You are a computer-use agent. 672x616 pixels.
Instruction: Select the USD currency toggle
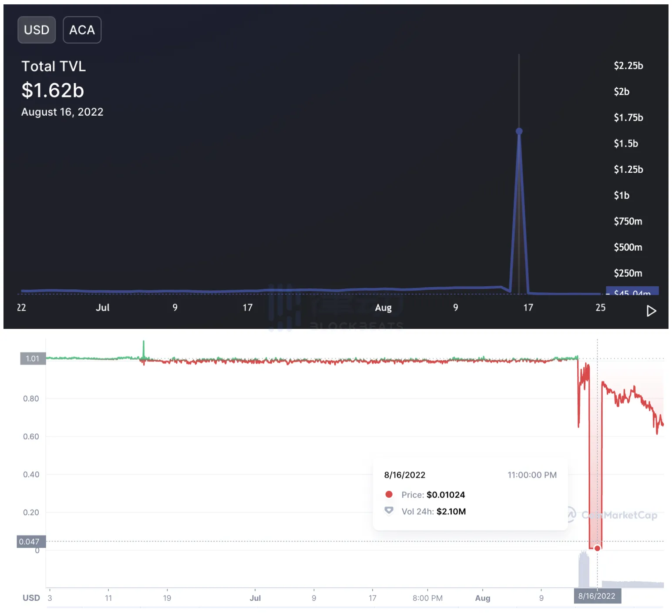pyautogui.click(x=37, y=30)
